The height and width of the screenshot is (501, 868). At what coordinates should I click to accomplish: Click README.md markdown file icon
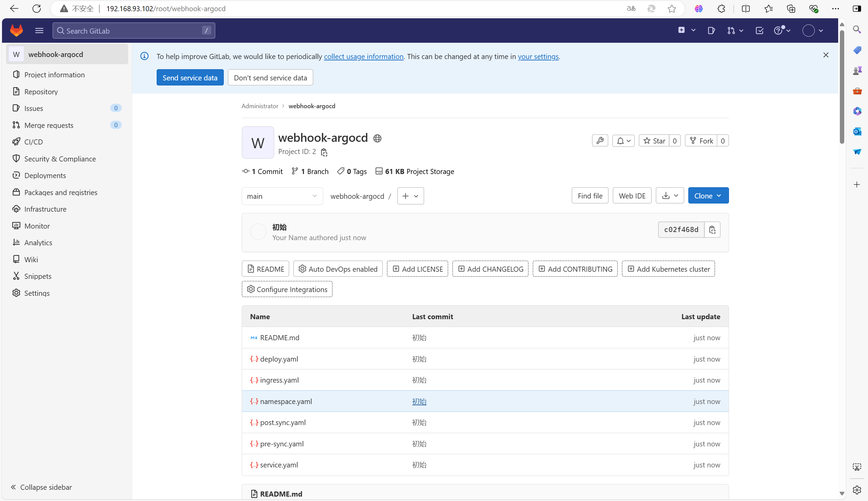[x=254, y=338]
